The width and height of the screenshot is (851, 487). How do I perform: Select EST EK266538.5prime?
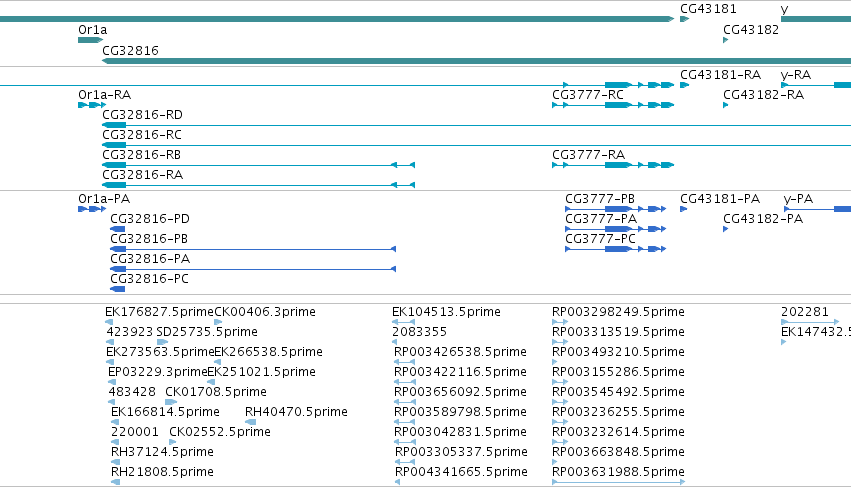[x=269, y=352]
